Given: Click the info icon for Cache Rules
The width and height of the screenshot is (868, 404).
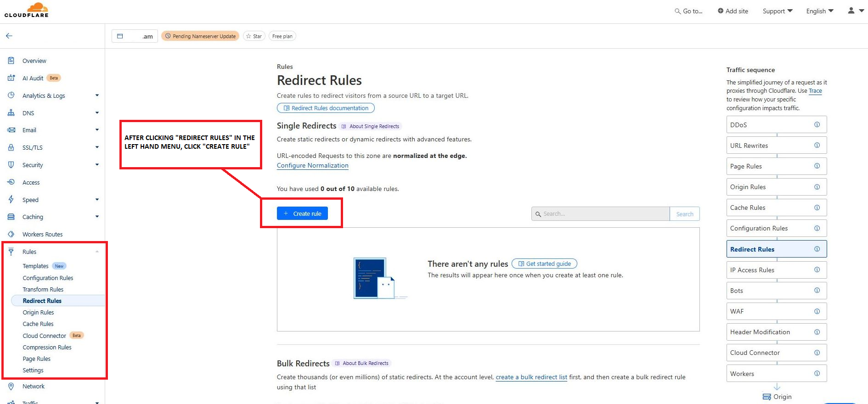Looking at the screenshot, I should (x=817, y=208).
